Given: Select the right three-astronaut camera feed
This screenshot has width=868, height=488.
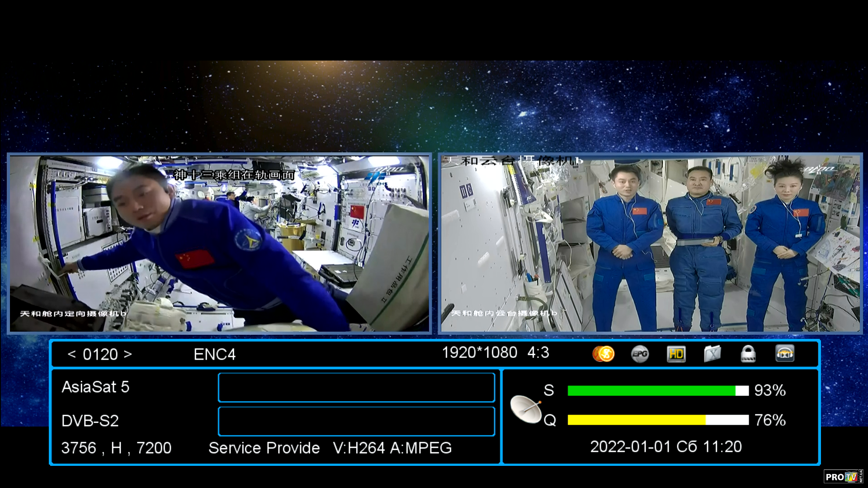Looking at the screenshot, I should (x=650, y=244).
